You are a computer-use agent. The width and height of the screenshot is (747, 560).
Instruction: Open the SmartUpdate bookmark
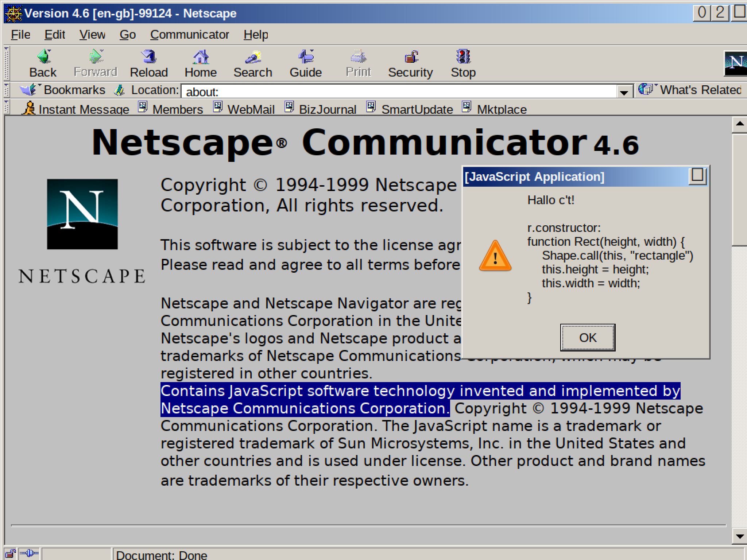point(410,109)
